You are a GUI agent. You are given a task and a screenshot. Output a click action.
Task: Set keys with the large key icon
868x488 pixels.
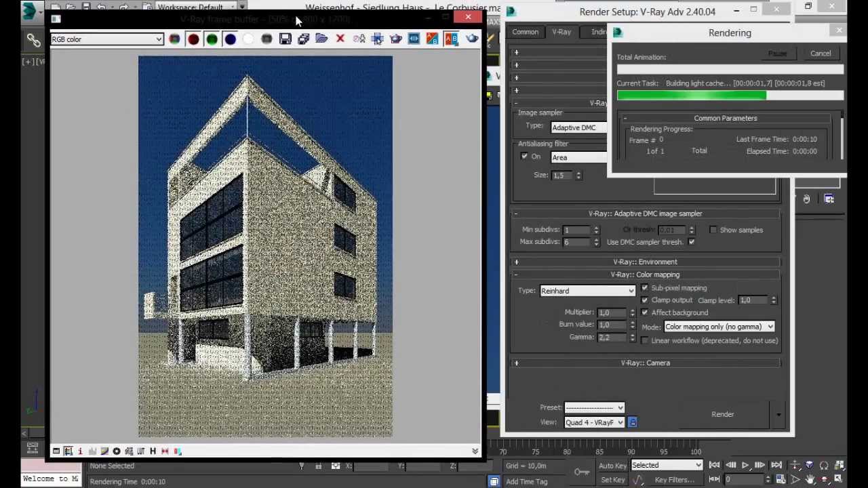click(x=582, y=472)
